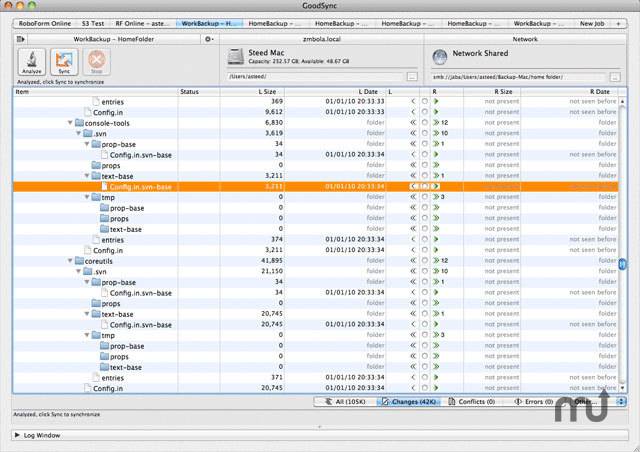Click the Analyze microscope icon
This screenshot has height=452, width=640.
(x=31, y=62)
